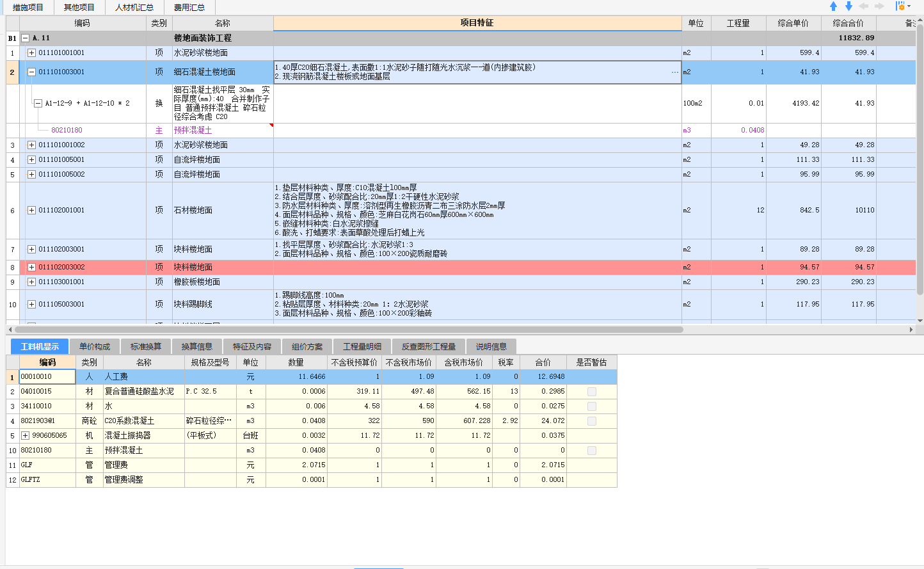Select the purple 80210180 预拌混凝土 row
Screen dimensions: 924x569
click(461, 131)
